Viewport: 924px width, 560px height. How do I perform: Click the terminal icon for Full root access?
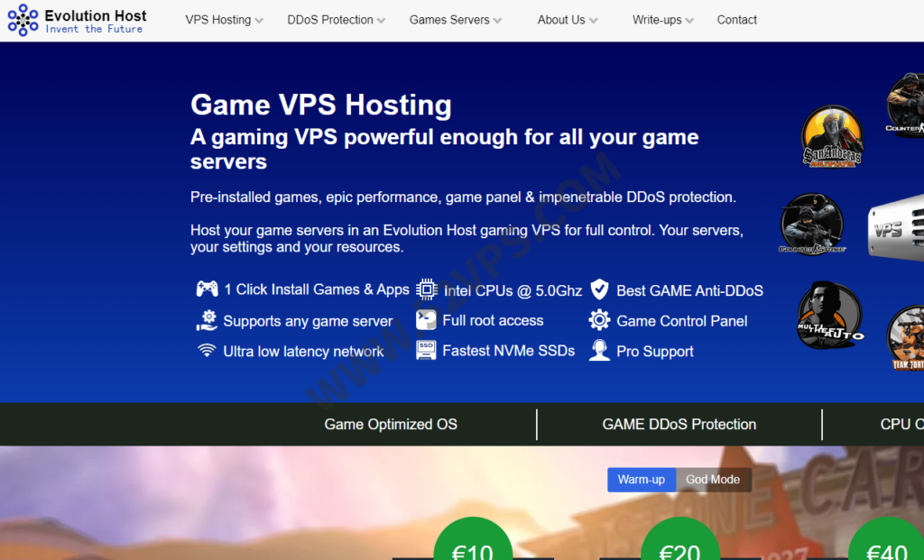coord(426,320)
